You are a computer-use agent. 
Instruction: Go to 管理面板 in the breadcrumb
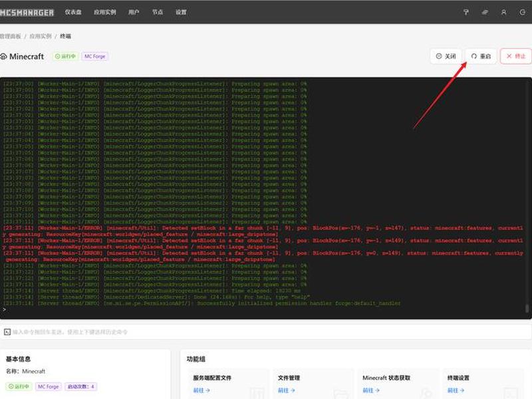pyautogui.click(x=10, y=37)
